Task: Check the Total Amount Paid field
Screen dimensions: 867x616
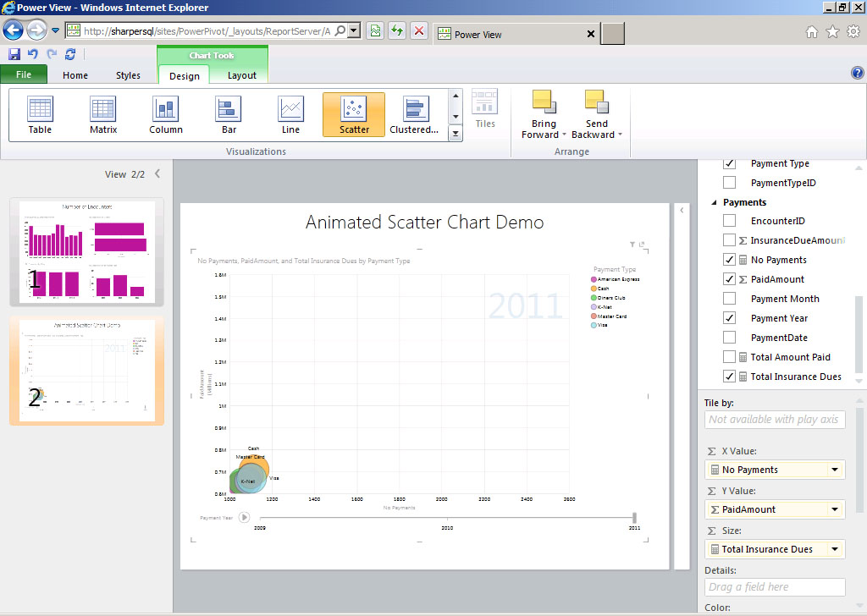Action: [x=729, y=357]
